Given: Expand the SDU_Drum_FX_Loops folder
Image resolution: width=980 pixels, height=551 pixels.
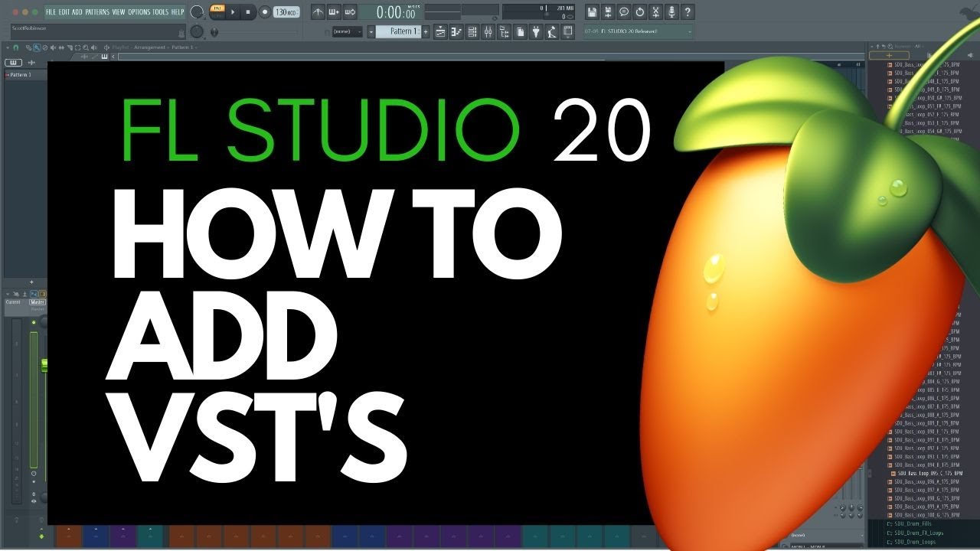Looking at the screenshot, I should (914, 533).
